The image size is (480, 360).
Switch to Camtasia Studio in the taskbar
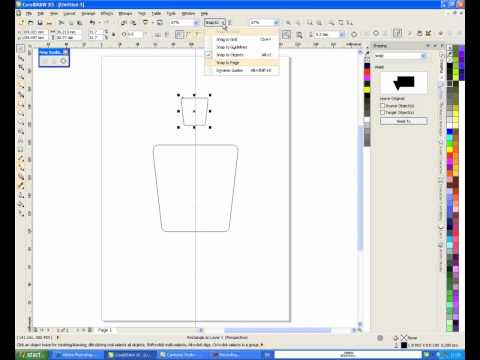tap(182, 355)
